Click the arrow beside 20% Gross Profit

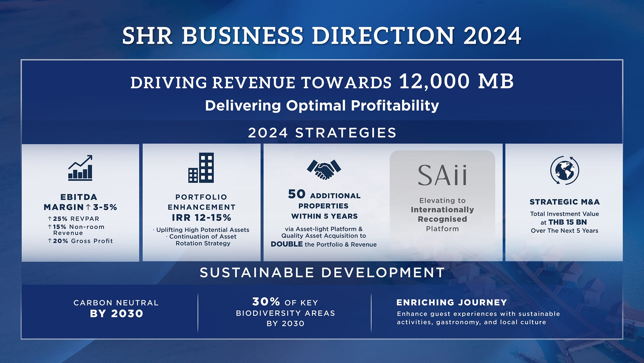pos(50,241)
